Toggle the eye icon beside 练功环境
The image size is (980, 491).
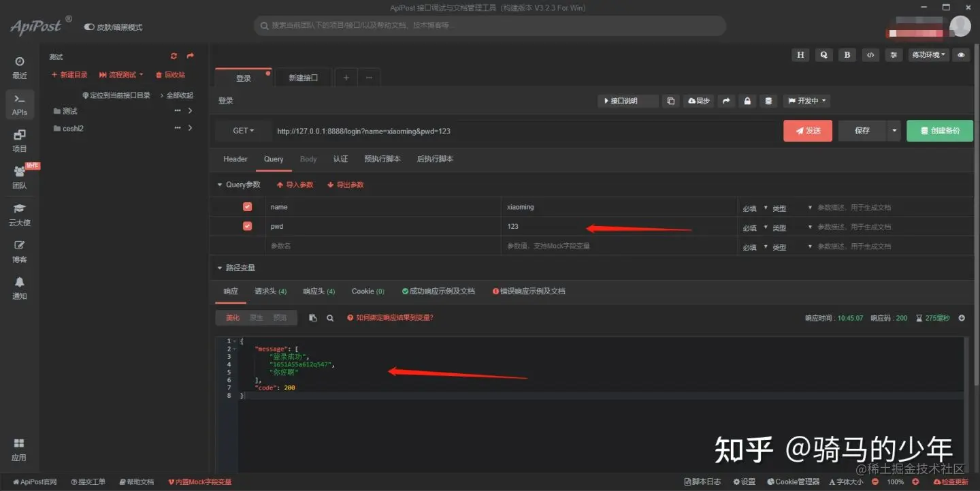pyautogui.click(x=961, y=55)
